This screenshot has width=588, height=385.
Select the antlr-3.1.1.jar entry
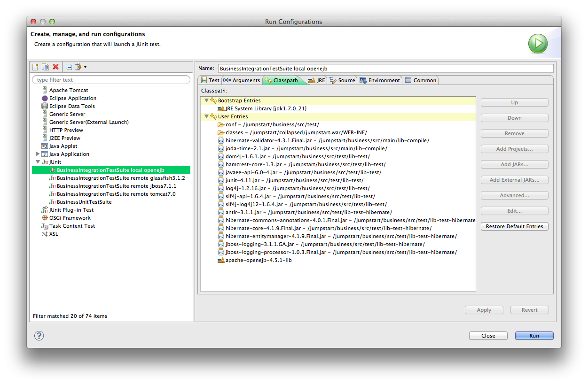(x=309, y=212)
